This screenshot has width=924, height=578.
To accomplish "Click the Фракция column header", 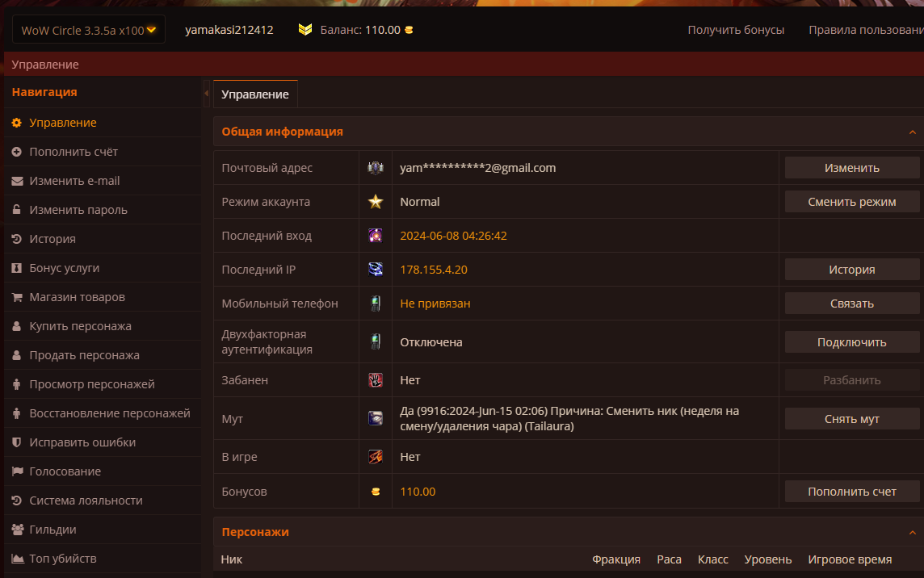I will [615, 559].
